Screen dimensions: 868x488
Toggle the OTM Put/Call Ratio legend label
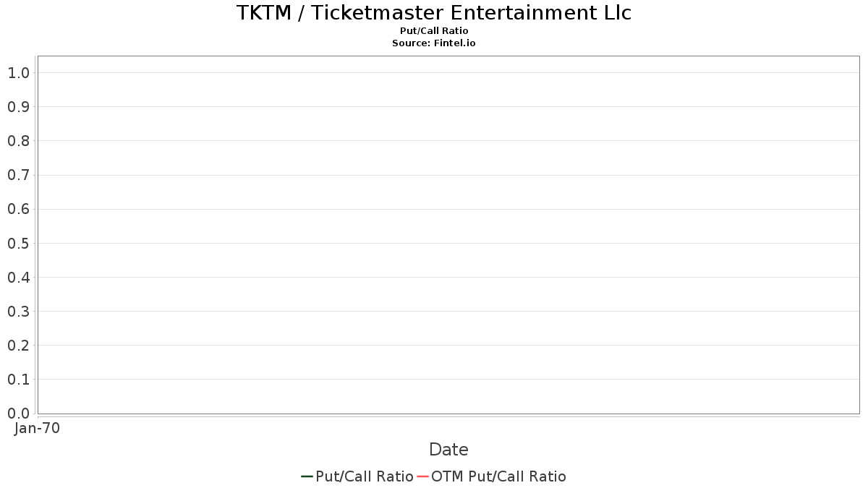pos(498,476)
